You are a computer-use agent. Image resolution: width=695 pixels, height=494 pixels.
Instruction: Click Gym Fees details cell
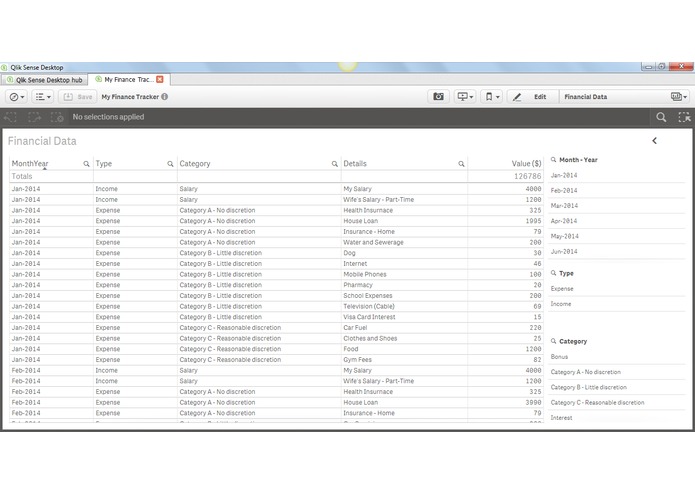point(404,360)
